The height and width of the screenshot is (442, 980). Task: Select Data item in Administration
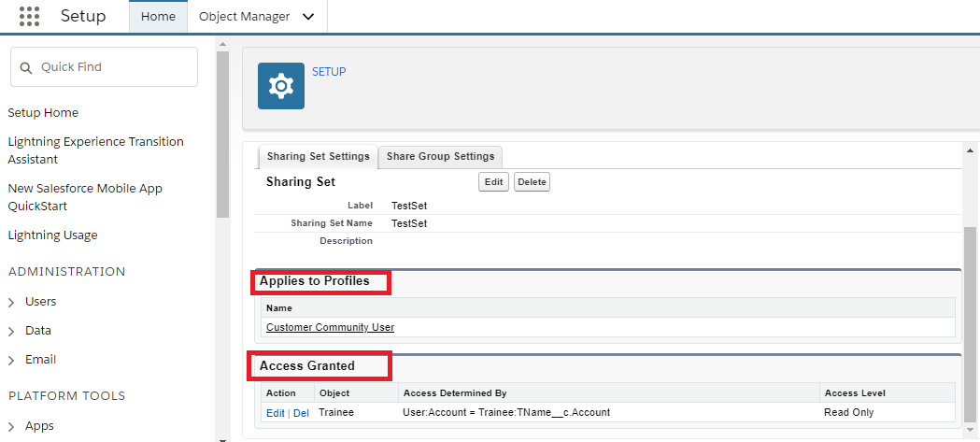[38, 330]
